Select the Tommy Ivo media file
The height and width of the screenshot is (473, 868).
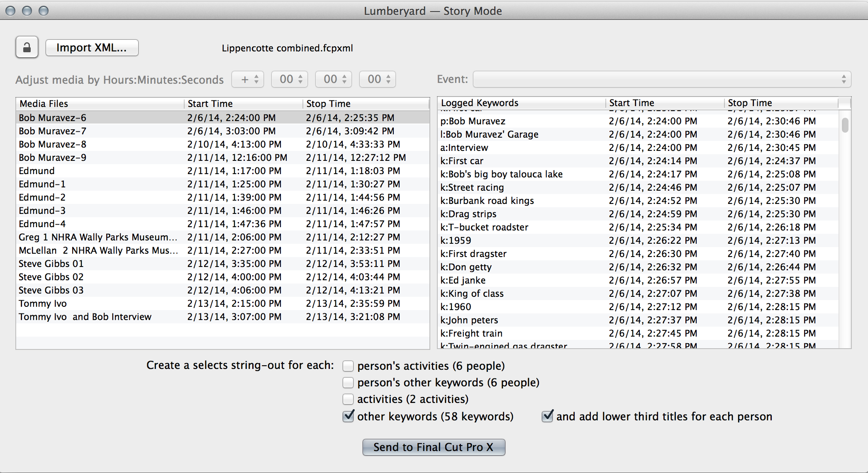43,303
